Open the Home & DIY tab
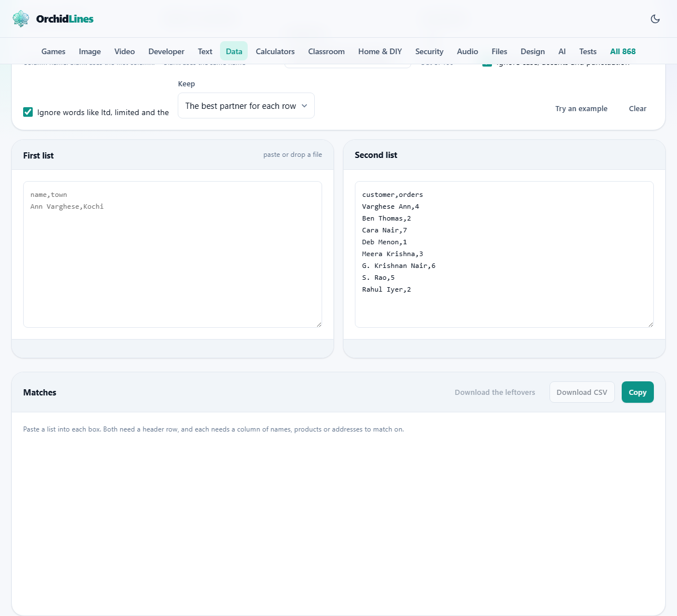 click(x=380, y=51)
